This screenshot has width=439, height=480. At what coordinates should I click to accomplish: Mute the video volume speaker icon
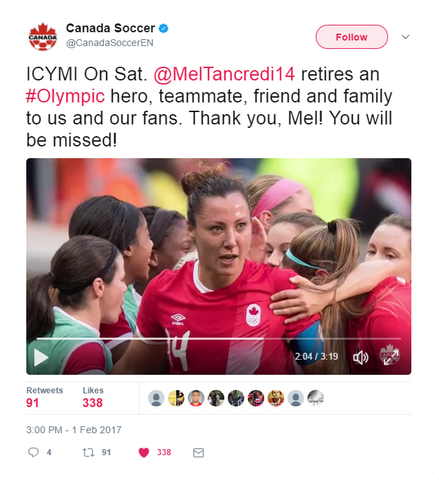tap(360, 357)
